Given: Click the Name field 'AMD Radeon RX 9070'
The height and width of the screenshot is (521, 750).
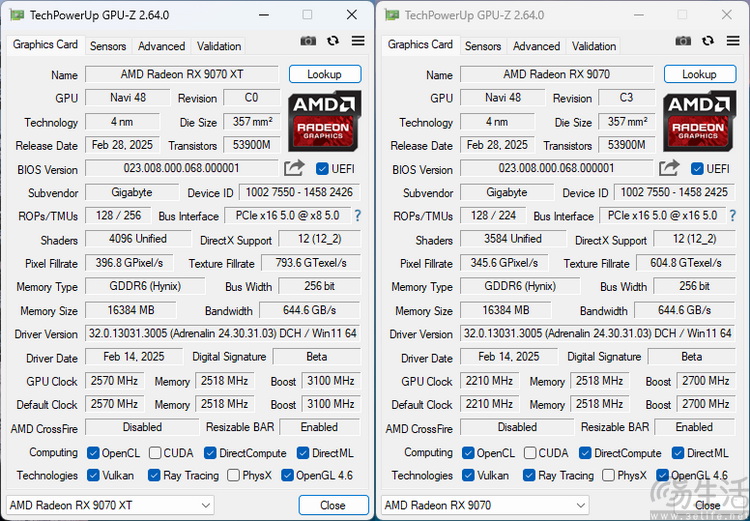Looking at the screenshot, I should click(x=557, y=74).
